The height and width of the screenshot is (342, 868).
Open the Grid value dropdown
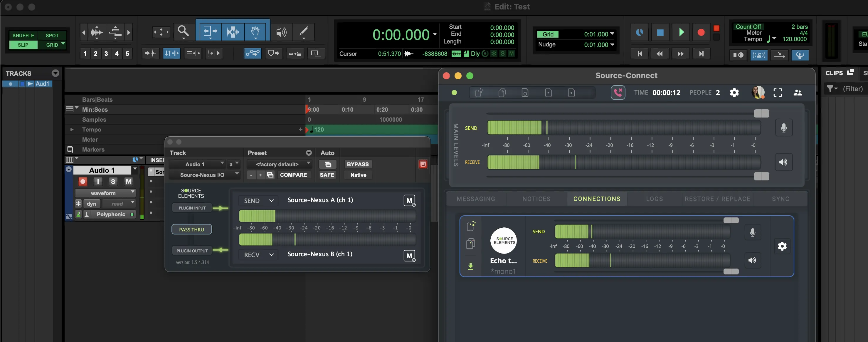tap(612, 34)
